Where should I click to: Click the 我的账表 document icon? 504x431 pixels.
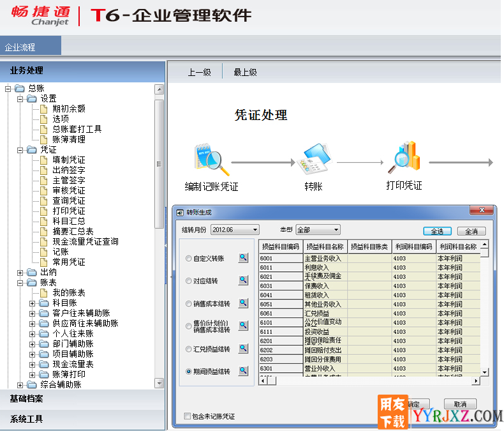44,293
